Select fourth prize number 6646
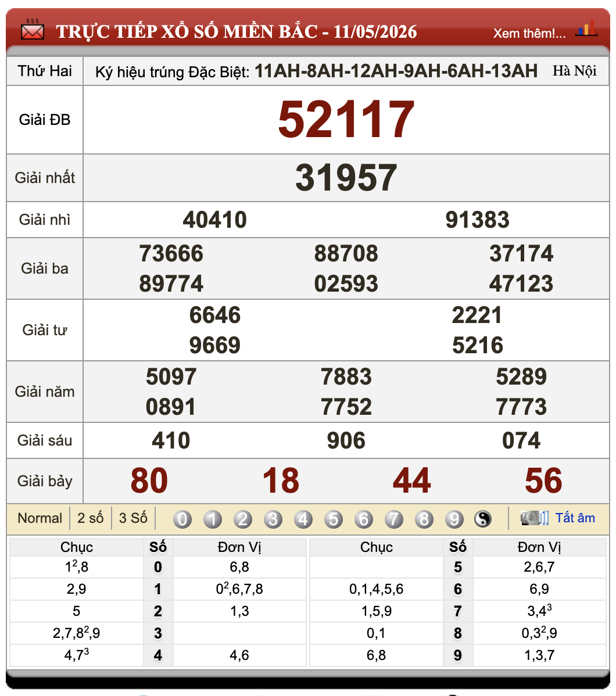 (215, 315)
